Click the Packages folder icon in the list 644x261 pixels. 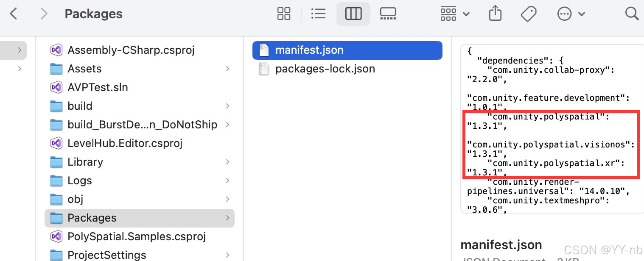point(56,218)
